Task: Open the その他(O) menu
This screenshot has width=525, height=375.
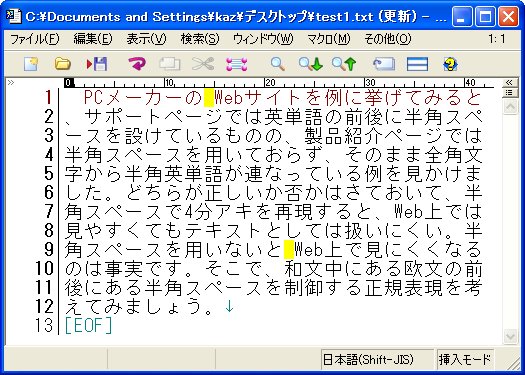Action: tap(387, 39)
